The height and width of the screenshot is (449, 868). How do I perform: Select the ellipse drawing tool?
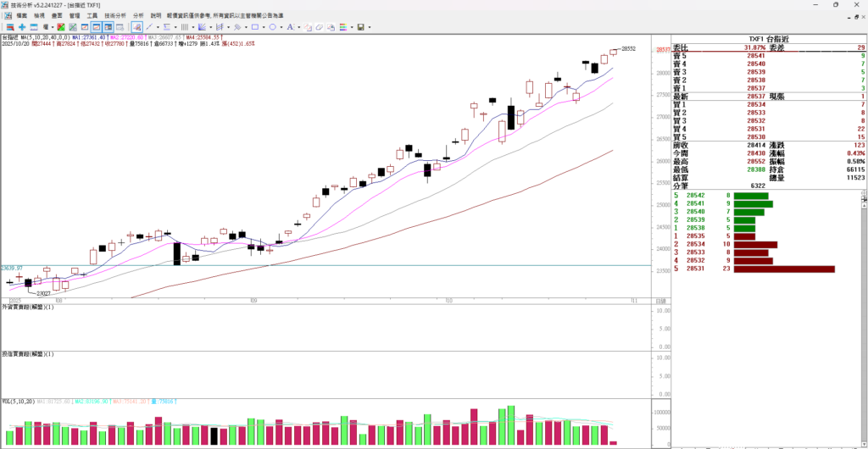(x=272, y=27)
